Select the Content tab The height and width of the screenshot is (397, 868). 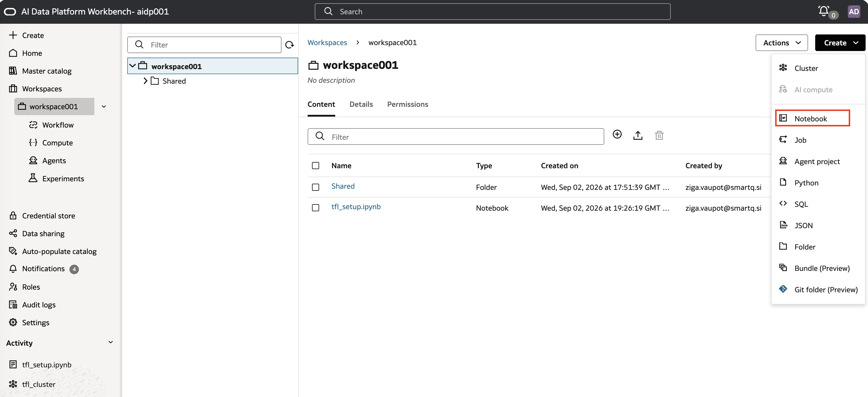[x=321, y=104]
